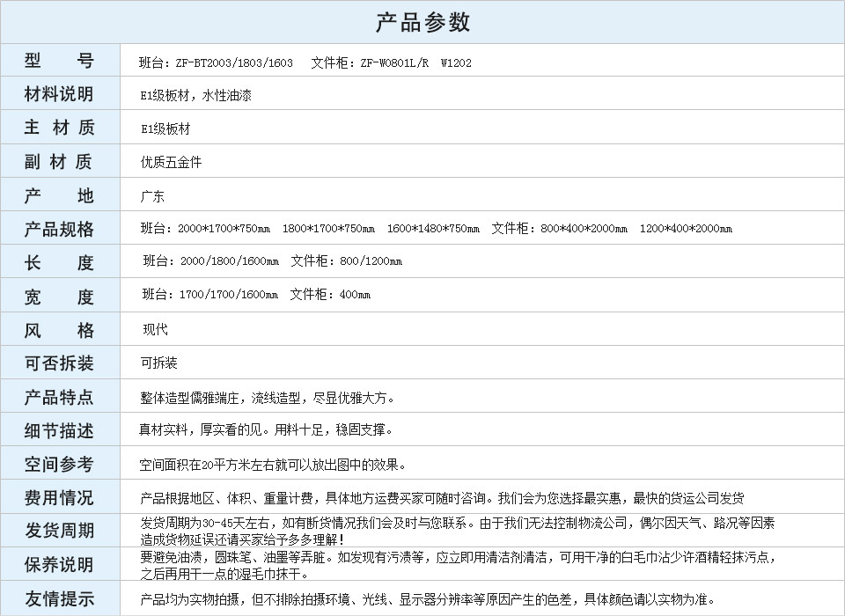Select the 可否拆装 row label
The image size is (845, 616).
(59, 363)
